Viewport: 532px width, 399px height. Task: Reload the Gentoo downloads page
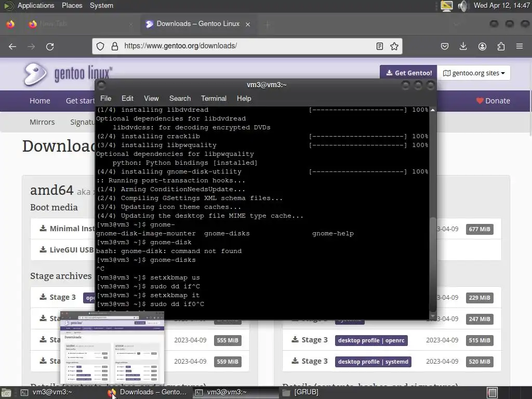point(50,46)
